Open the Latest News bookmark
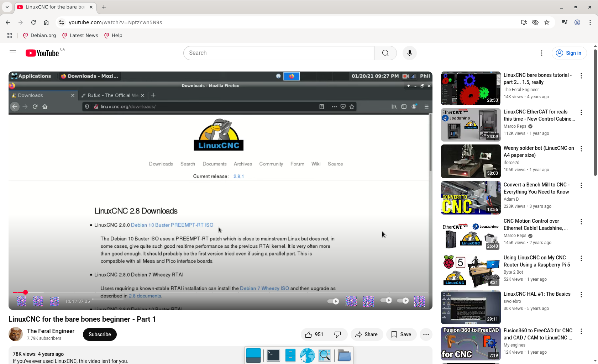Viewport: 598px width, 364px height. tap(80, 36)
